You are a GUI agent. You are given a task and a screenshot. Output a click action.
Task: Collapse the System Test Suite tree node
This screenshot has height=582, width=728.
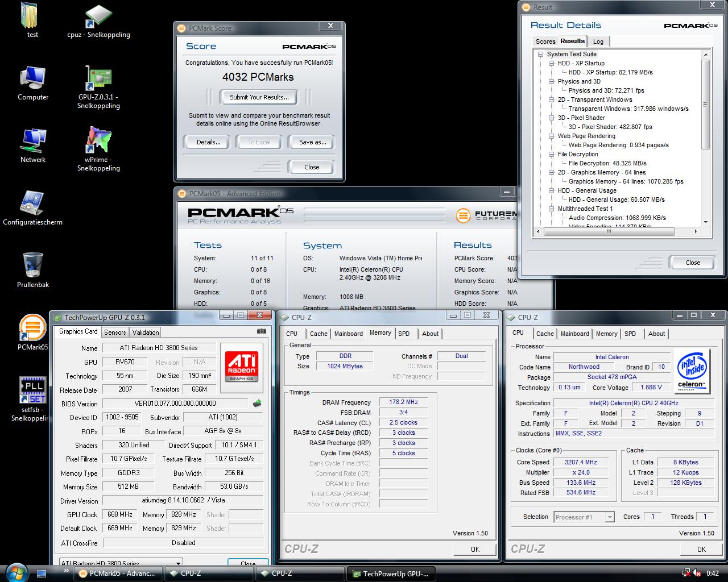(541, 54)
